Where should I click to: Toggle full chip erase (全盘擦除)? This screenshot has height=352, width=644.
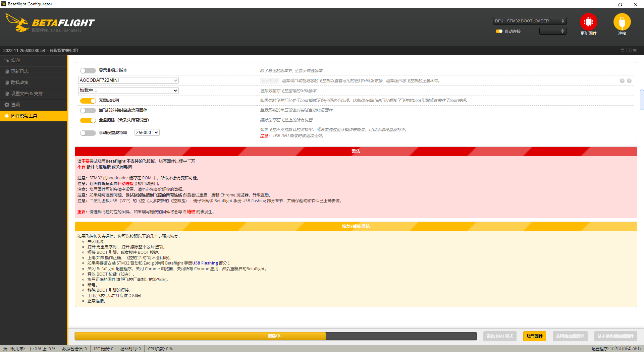point(88,120)
